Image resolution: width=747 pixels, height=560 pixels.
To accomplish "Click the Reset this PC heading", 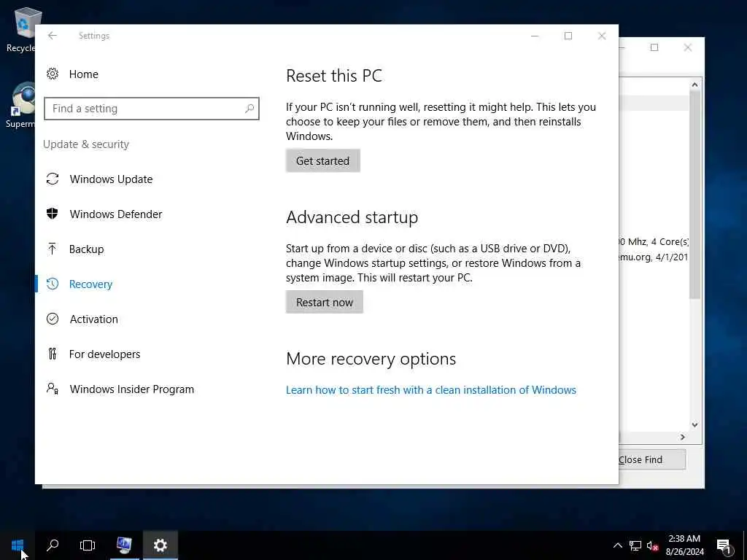I will point(334,76).
